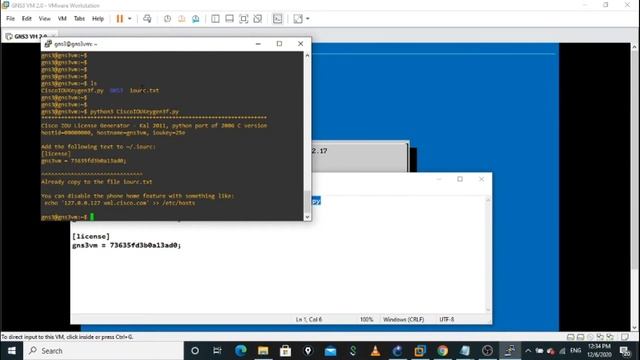The width and height of the screenshot is (640, 360).
Task: Open the View menu in VMware Workstation
Action: [x=44, y=19]
